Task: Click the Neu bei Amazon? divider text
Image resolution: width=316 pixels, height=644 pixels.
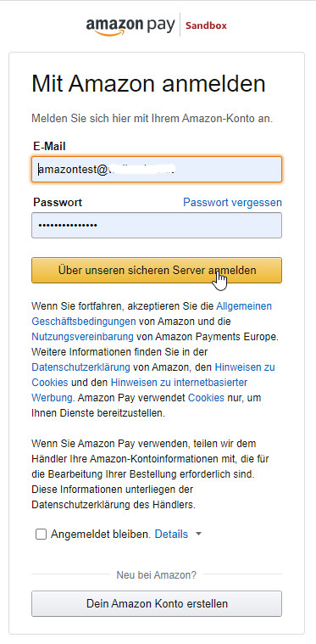Action: (157, 575)
